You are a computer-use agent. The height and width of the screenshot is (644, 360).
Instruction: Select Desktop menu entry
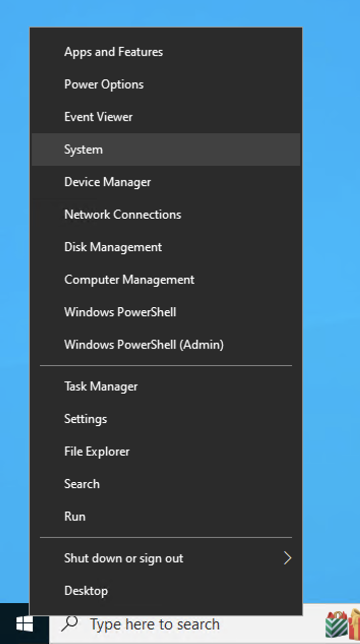click(166, 591)
